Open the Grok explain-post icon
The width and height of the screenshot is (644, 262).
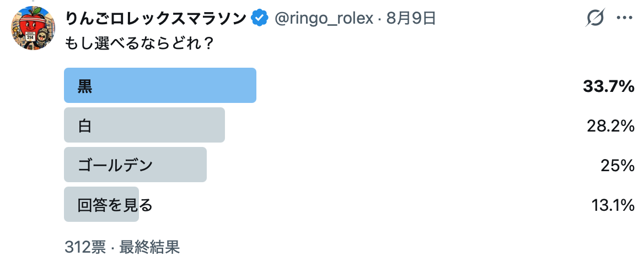point(595,19)
